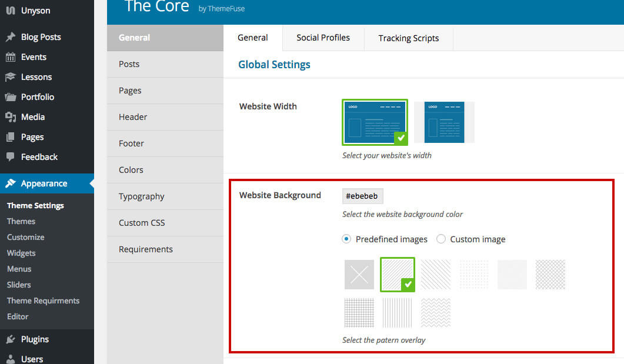This screenshot has height=364, width=624.
Task: Click the Portfolio folder icon
Action: pos(11,97)
